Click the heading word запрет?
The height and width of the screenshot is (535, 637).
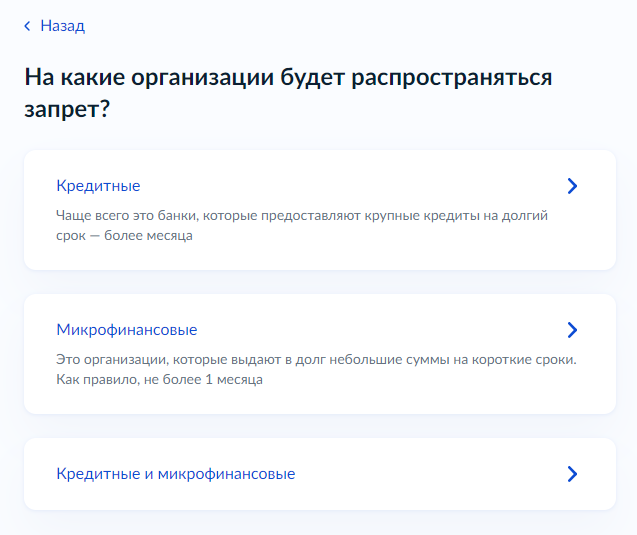[x=66, y=109]
